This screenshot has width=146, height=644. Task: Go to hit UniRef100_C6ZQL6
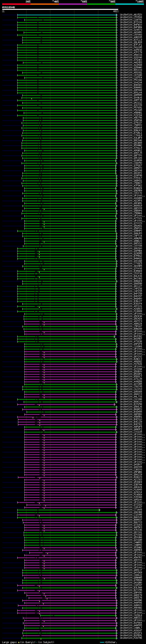131,615
